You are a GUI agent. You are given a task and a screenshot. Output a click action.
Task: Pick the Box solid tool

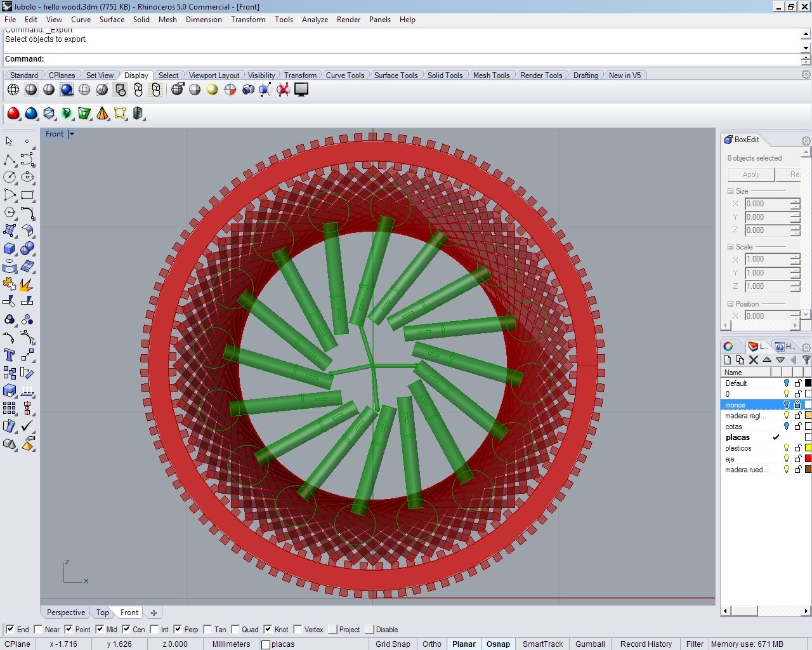click(10, 249)
